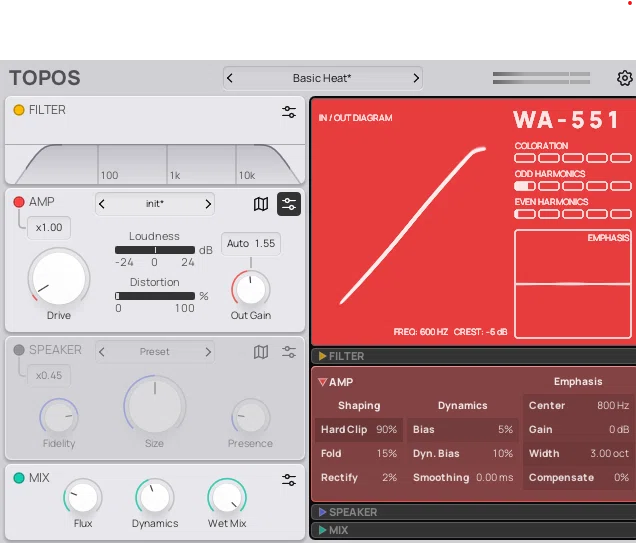Image resolution: width=636 pixels, height=543 pixels.
Task: Click the Loudness meter bar
Action: coord(155,250)
